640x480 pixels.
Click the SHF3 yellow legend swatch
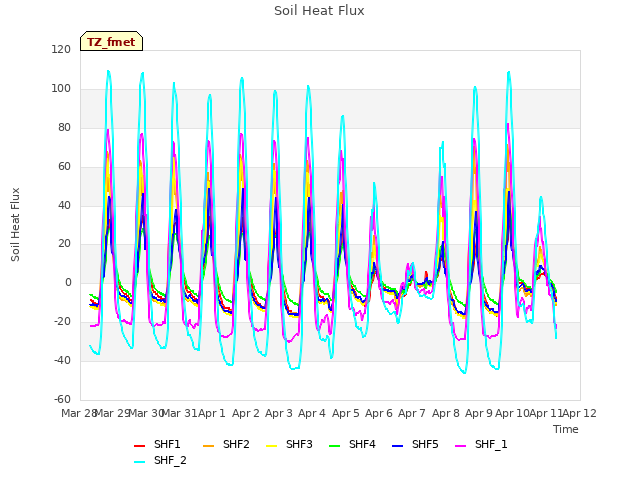pyautogui.click(x=271, y=446)
